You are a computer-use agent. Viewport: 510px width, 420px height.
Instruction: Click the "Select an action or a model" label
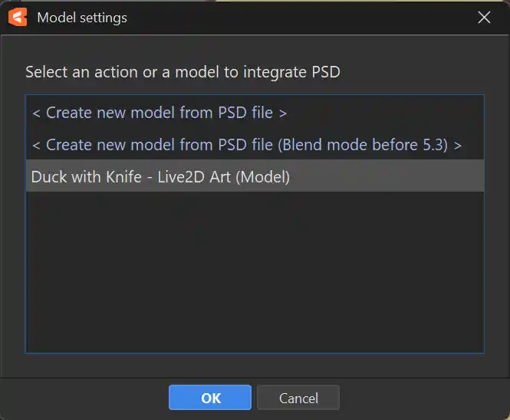click(182, 72)
